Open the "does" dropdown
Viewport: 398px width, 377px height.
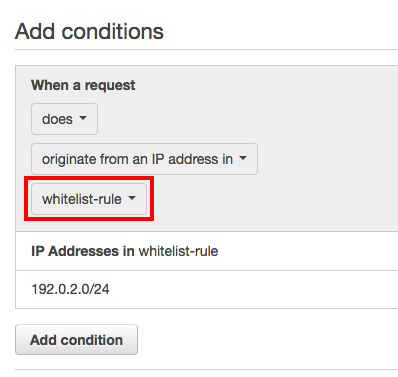[x=64, y=119]
